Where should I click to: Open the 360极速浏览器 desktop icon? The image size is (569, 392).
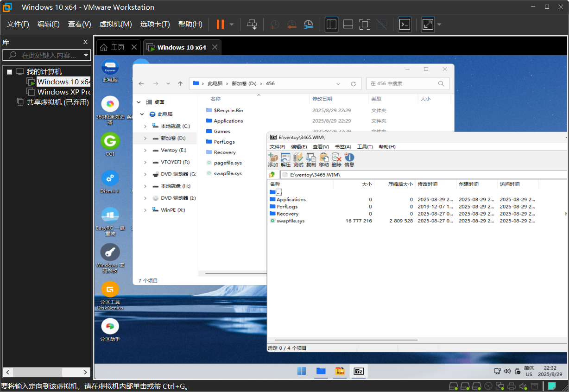pos(110,110)
